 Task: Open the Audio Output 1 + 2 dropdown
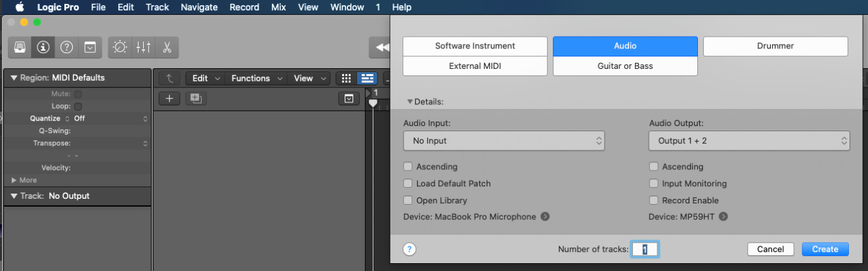[x=749, y=140]
